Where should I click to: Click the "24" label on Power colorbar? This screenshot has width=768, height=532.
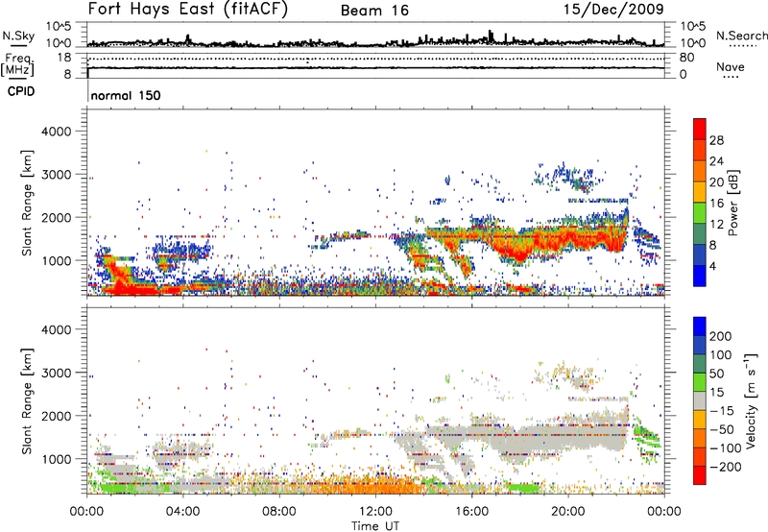pos(716,161)
